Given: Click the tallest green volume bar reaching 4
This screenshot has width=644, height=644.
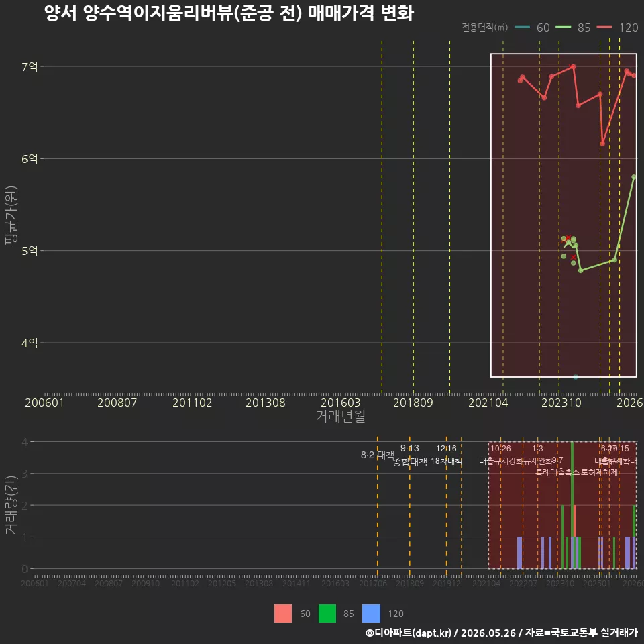Looking at the screenshot, I should 572,489.
